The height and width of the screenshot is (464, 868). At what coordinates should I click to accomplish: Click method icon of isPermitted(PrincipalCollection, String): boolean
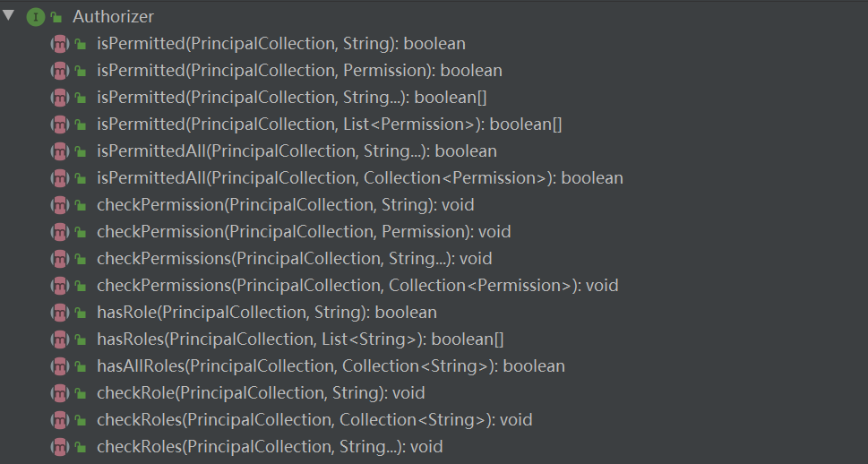coord(60,43)
